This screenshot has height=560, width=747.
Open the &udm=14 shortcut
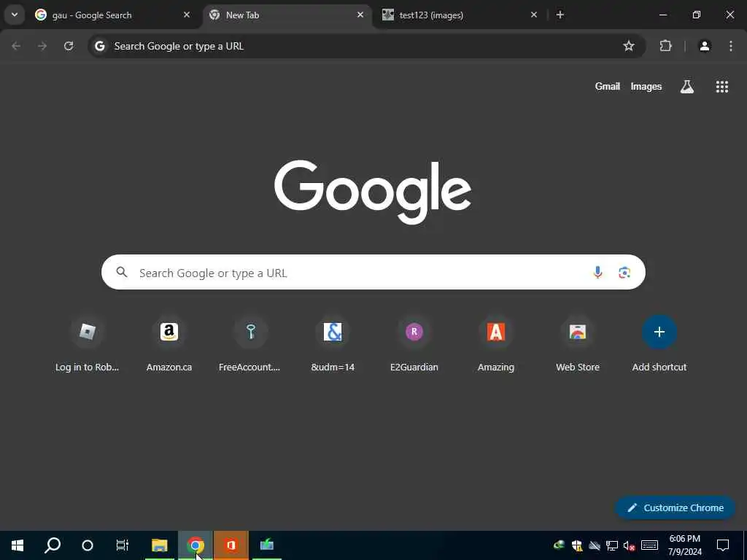point(333,345)
